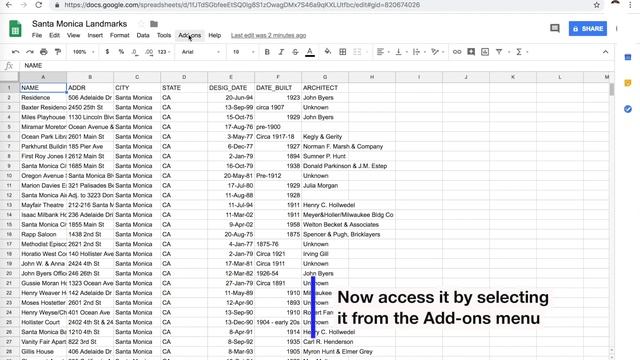The width and height of the screenshot is (640, 360).
Task: Click the merge cells icon
Action: 357,52
